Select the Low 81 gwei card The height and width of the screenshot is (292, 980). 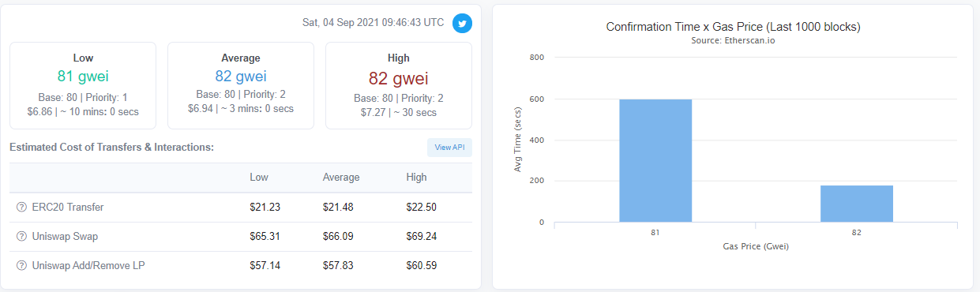[x=83, y=85]
